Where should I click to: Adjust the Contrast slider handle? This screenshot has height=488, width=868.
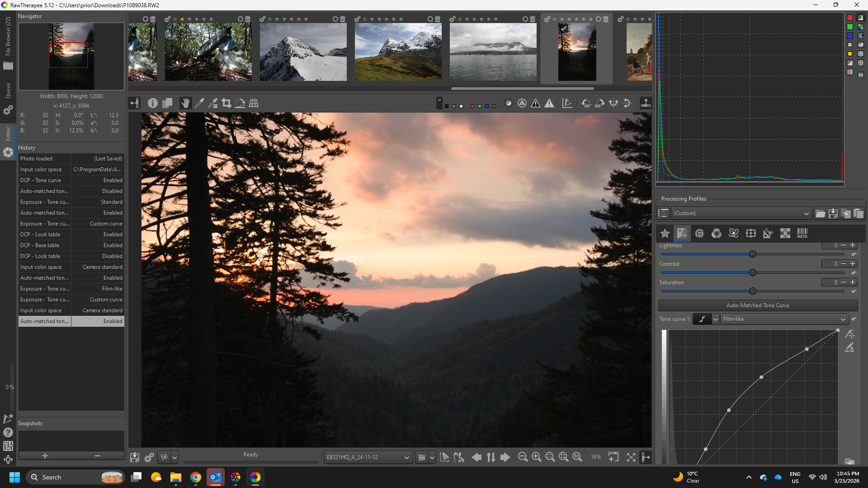pyautogui.click(x=753, y=273)
